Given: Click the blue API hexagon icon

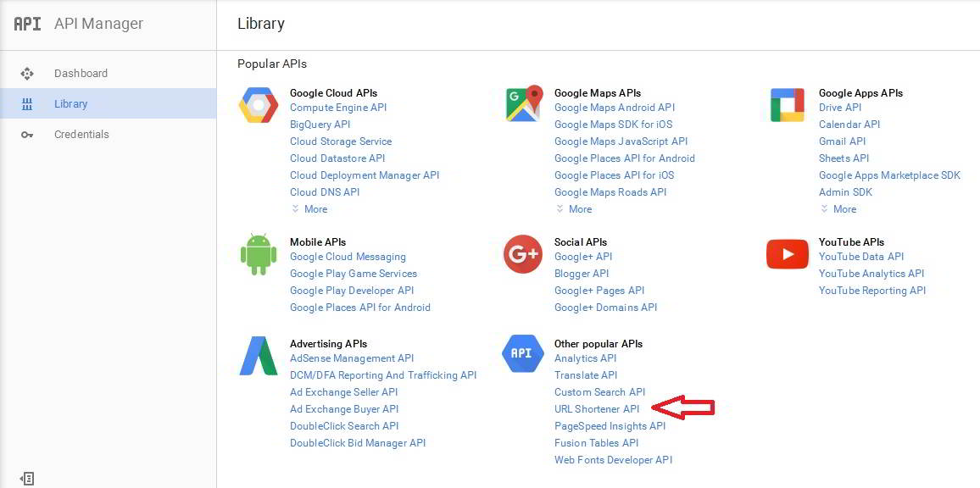Looking at the screenshot, I should [522, 353].
